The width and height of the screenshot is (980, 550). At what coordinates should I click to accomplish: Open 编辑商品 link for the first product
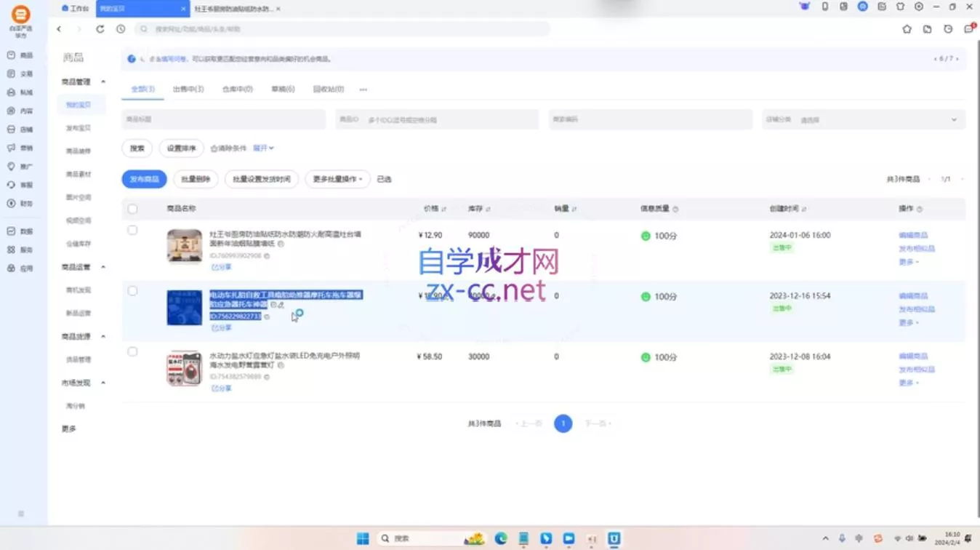[915, 234]
